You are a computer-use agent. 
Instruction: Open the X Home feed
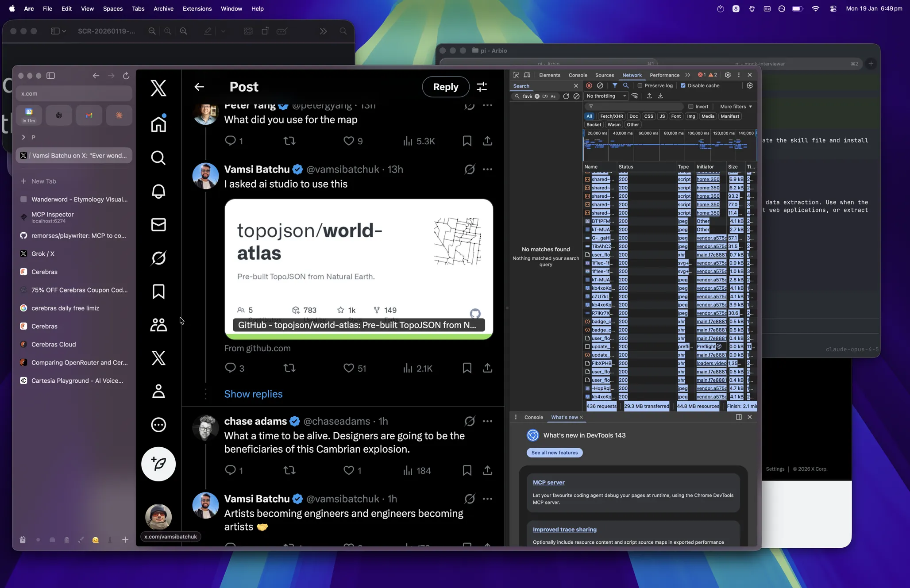pyautogui.click(x=158, y=124)
